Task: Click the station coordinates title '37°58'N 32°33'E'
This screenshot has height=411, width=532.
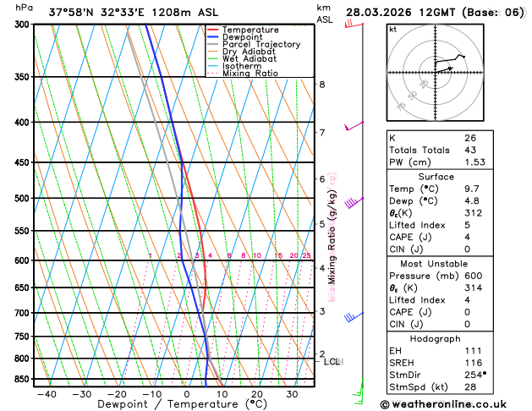Action: [x=96, y=13]
